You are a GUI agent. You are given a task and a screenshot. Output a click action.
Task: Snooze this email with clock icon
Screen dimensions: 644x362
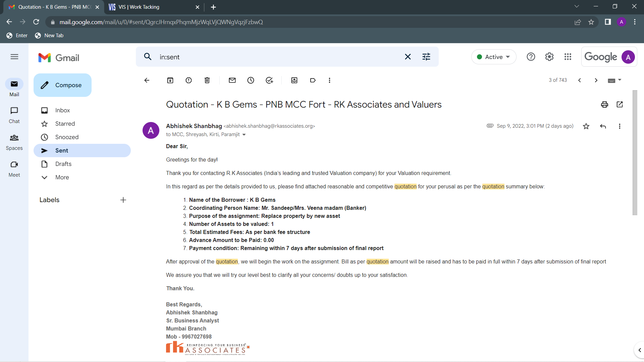click(251, 80)
